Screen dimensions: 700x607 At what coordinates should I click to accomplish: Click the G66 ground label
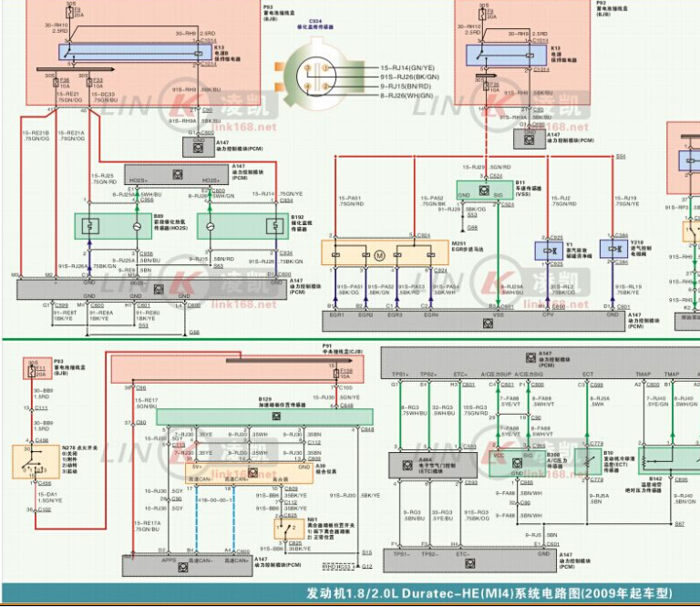(194, 332)
